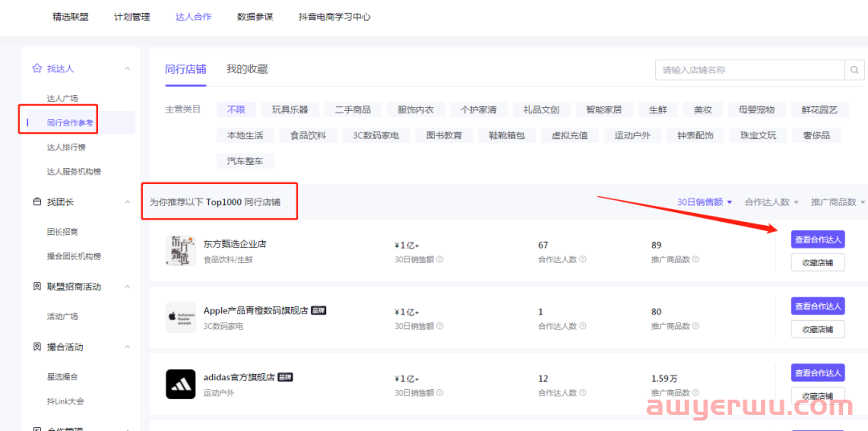Click the 撮合活动 sidebar icon
Screen dimensions: 868x431
pos(36,347)
